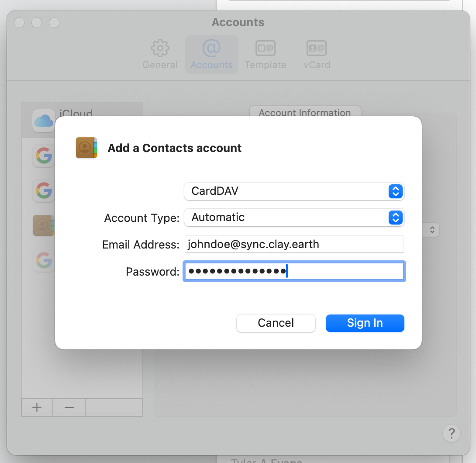Select the second Google account icon
Image resolution: width=476 pixels, height=463 pixels.
(44, 190)
